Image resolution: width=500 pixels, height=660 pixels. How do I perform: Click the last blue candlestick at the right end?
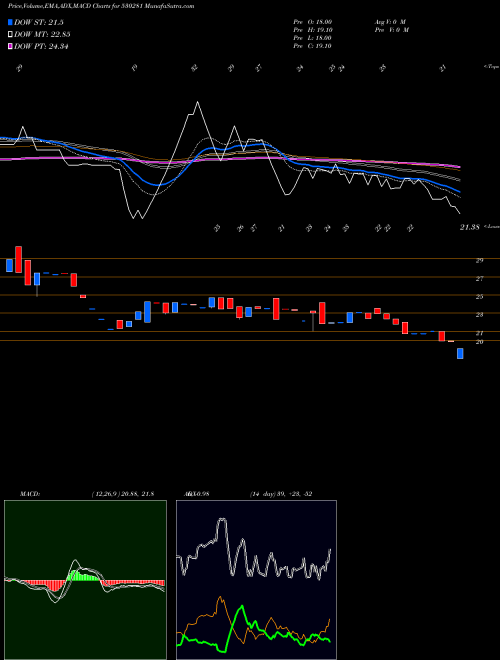[x=460, y=354]
